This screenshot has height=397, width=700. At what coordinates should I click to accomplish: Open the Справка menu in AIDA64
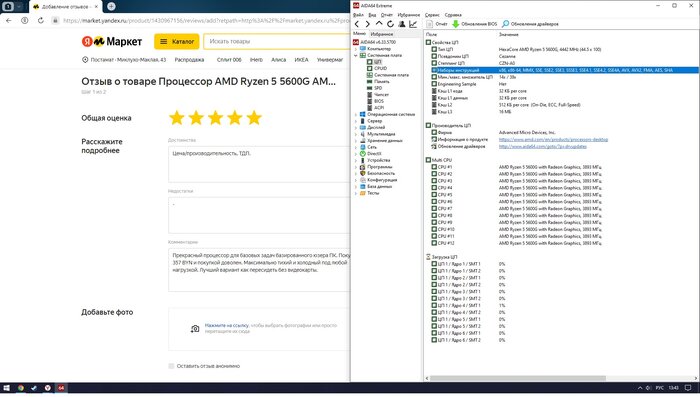[x=453, y=15]
